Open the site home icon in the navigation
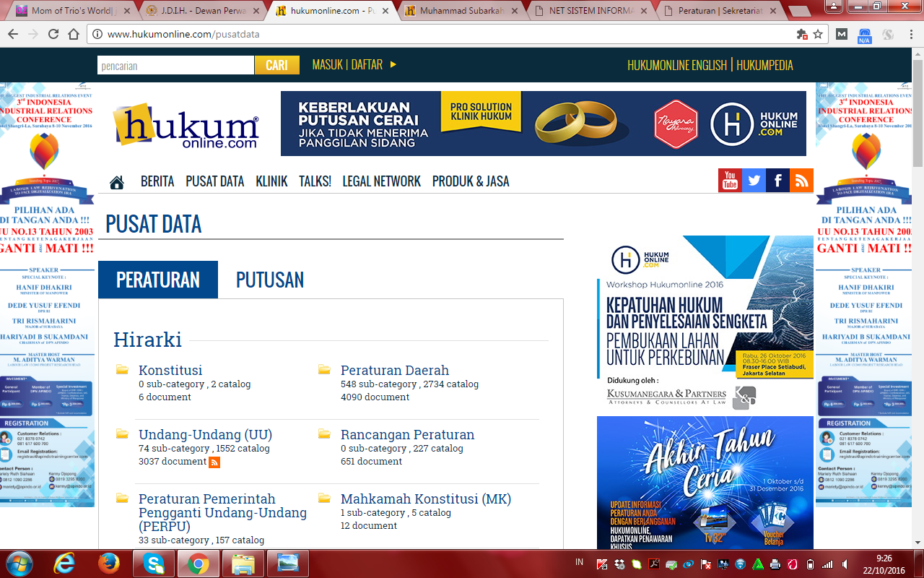The width and height of the screenshot is (924, 578). [x=117, y=182]
